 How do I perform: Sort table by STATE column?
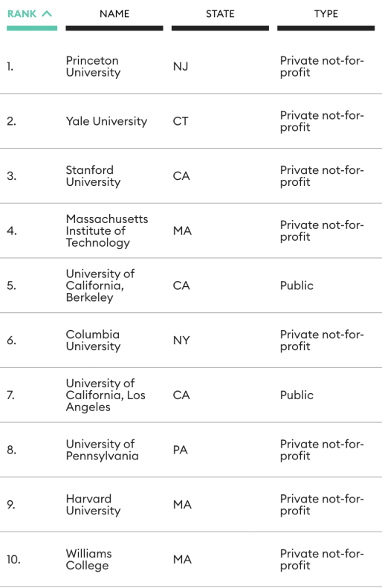point(220,14)
